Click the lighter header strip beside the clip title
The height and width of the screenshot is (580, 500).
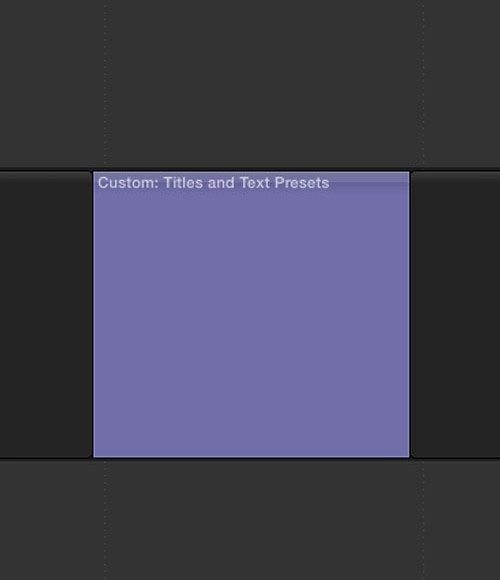coord(369,178)
